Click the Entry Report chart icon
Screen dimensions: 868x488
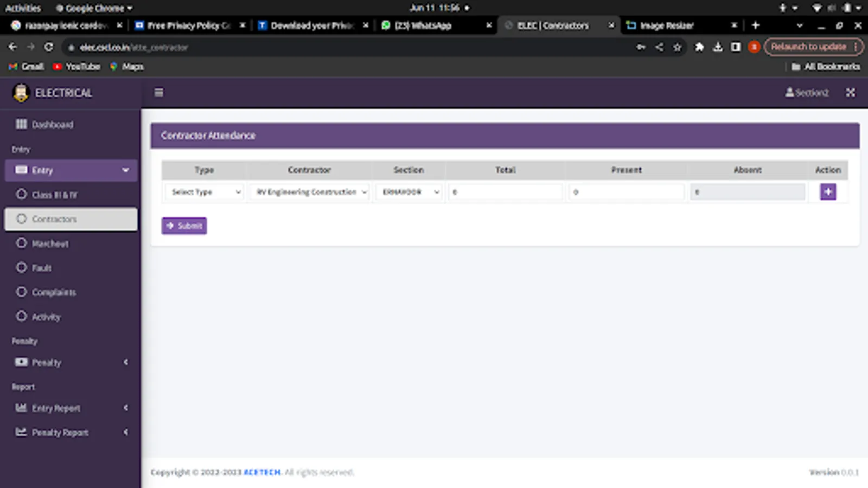click(21, 407)
